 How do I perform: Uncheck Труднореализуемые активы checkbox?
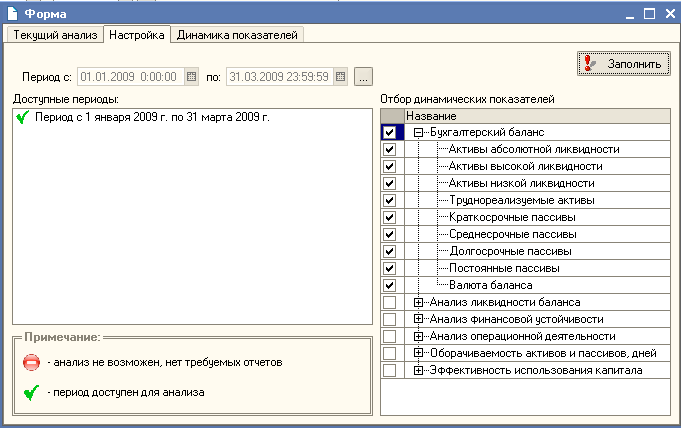click(x=390, y=200)
